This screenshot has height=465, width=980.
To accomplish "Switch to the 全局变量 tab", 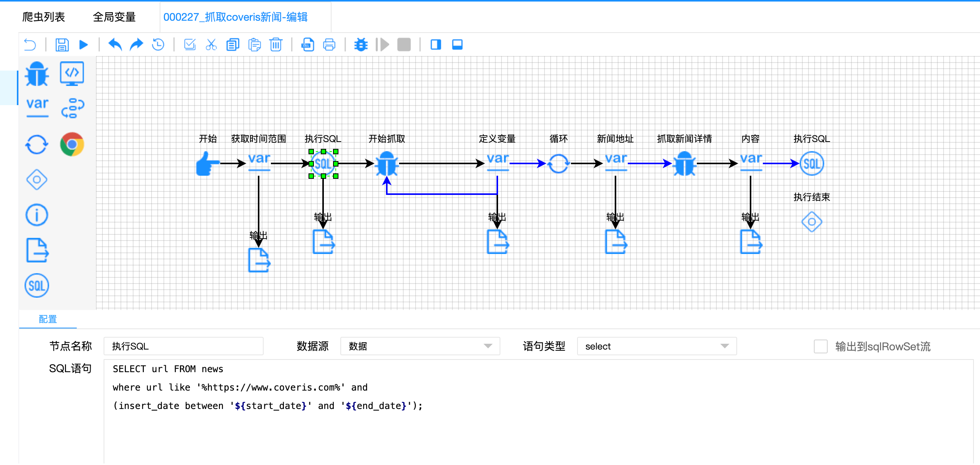I will coord(115,17).
